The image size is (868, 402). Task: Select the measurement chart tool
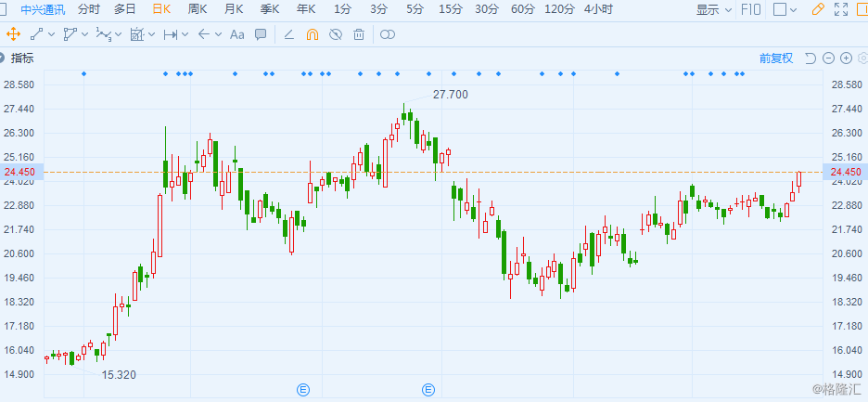click(136, 34)
